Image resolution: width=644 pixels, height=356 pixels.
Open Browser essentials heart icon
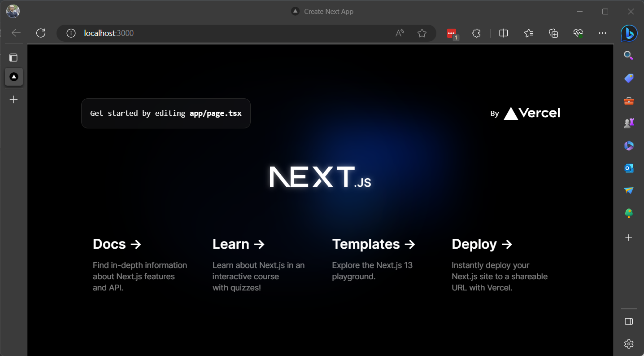tap(578, 33)
